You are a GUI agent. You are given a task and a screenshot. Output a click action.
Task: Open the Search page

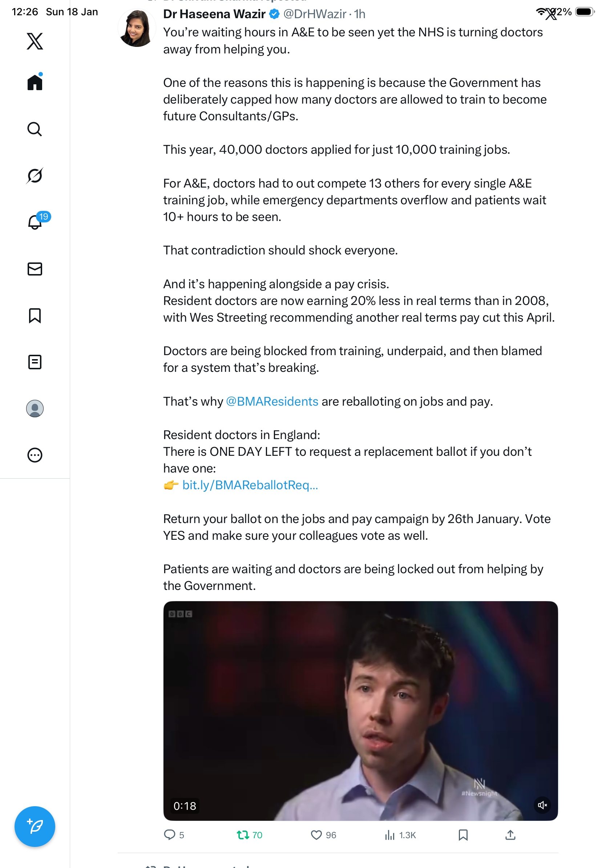click(35, 129)
